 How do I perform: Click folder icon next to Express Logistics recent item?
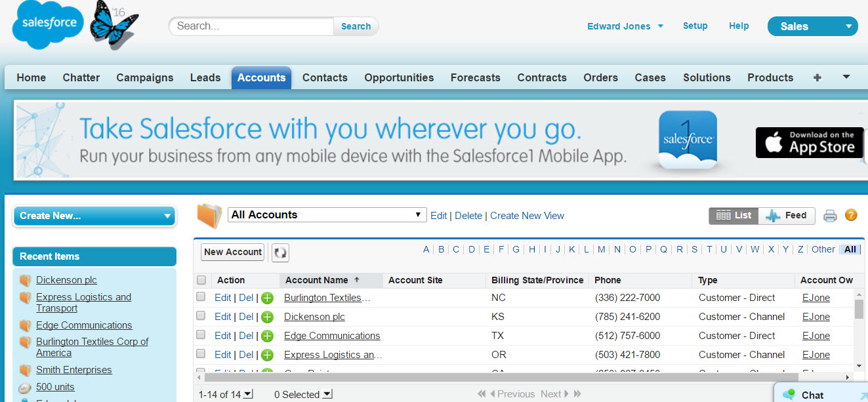pos(25,298)
